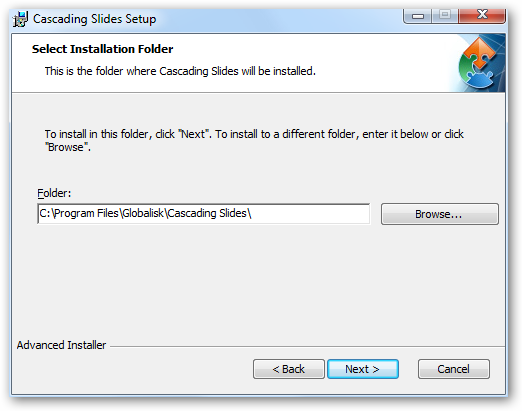Minimize the Cascading Slides Setup window
This screenshot has width=522, height=411.
coord(417,16)
